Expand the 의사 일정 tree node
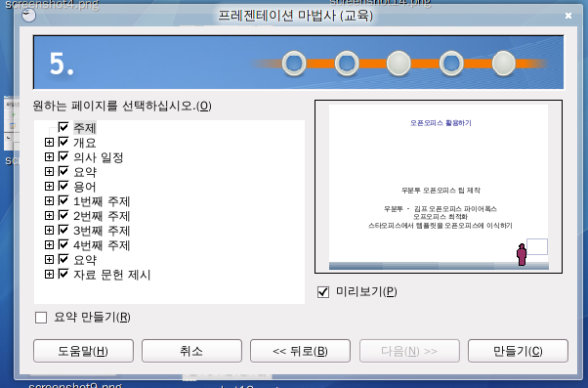Image resolution: width=588 pixels, height=388 pixels. point(49,156)
